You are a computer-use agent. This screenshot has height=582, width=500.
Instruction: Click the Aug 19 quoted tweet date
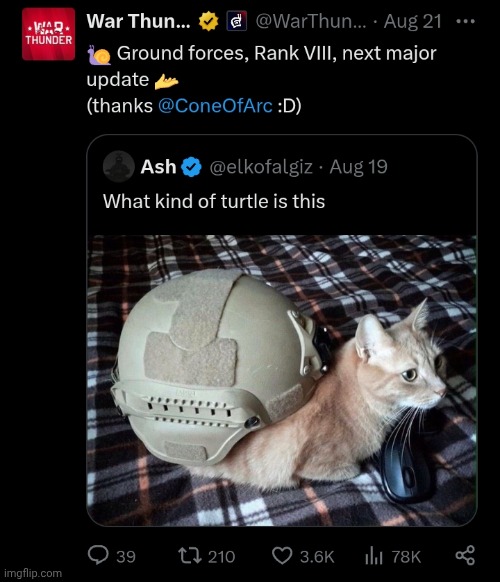[x=358, y=167]
